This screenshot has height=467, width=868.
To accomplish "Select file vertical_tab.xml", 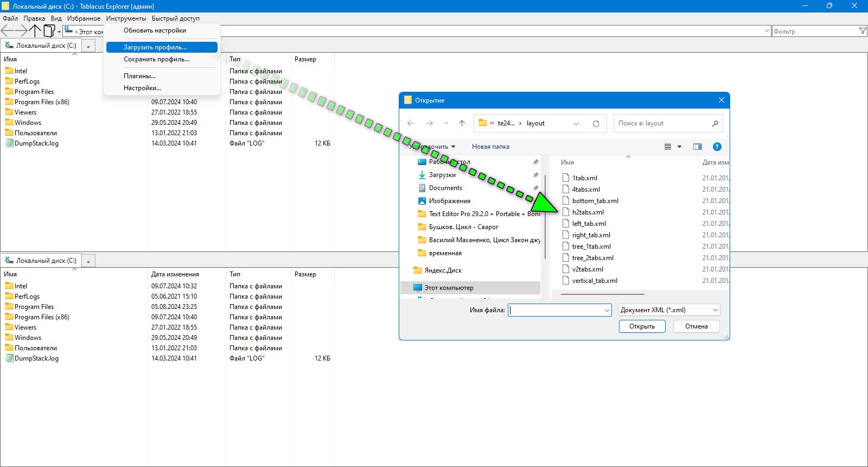I will [x=594, y=281].
